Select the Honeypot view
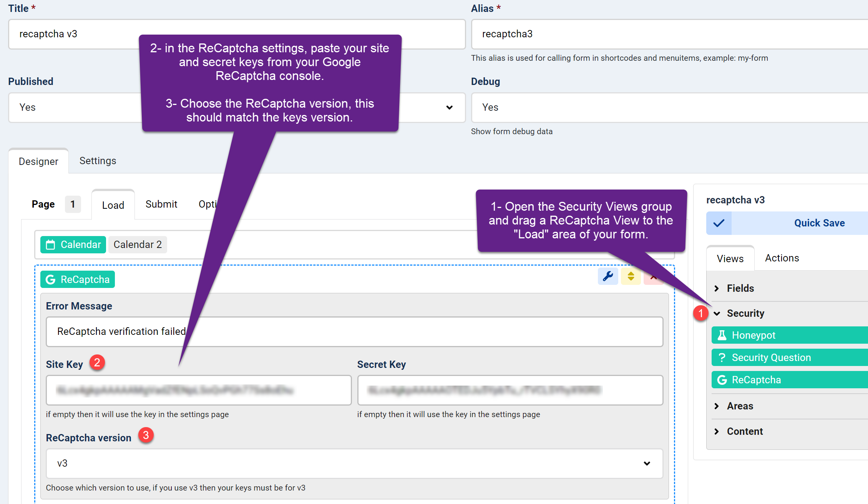The width and height of the screenshot is (868, 504). click(790, 335)
